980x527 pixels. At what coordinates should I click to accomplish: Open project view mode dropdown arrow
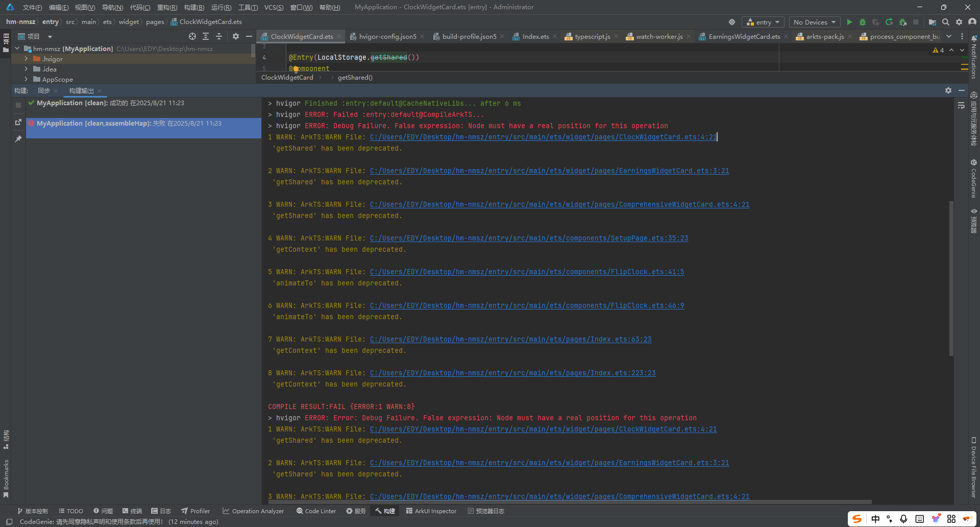click(50, 37)
